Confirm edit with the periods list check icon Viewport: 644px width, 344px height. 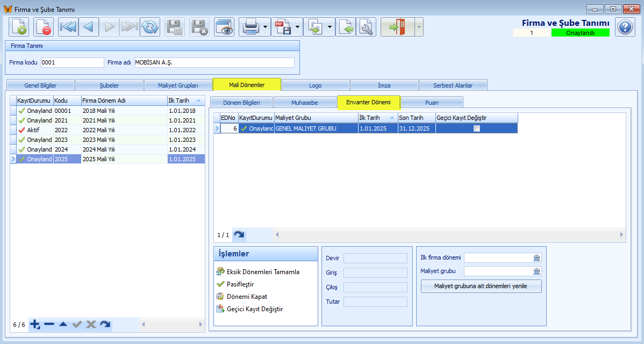(x=77, y=324)
